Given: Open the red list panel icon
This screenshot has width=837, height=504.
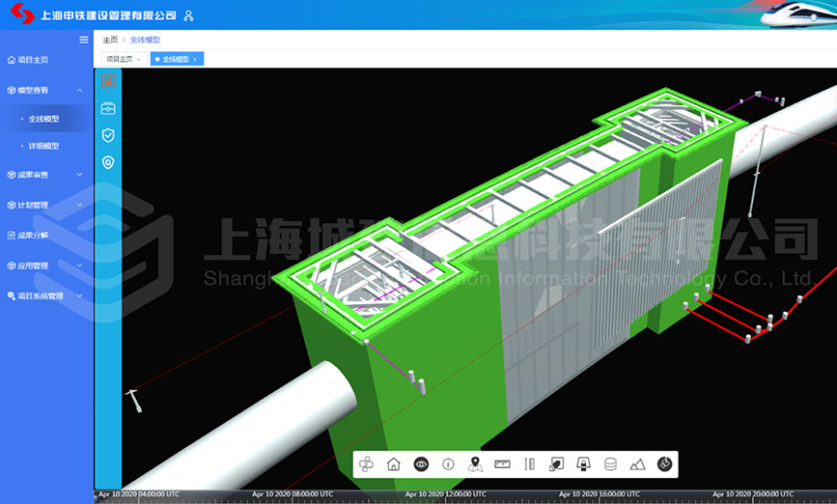Looking at the screenshot, I should pyautogui.click(x=108, y=81).
